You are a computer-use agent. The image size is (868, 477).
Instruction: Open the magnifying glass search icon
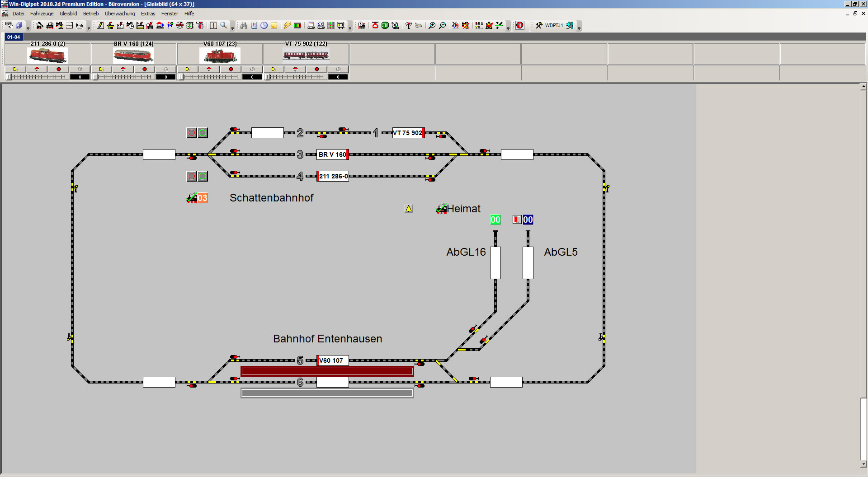[223, 25]
